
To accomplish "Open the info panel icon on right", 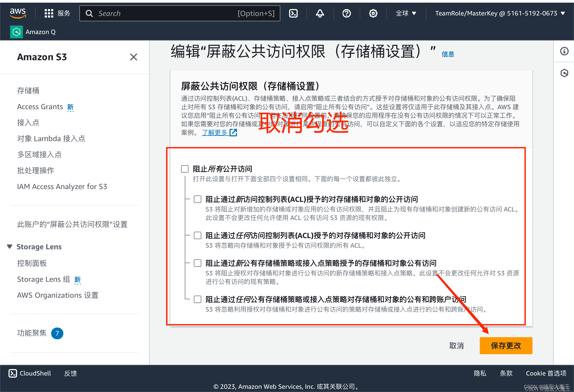I will 564,51.
